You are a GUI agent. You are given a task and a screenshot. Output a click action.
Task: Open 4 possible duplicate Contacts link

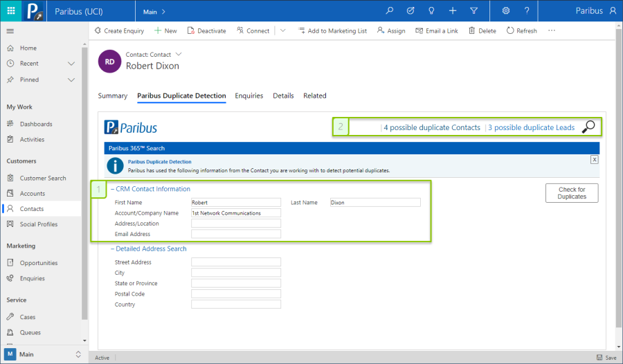(432, 127)
